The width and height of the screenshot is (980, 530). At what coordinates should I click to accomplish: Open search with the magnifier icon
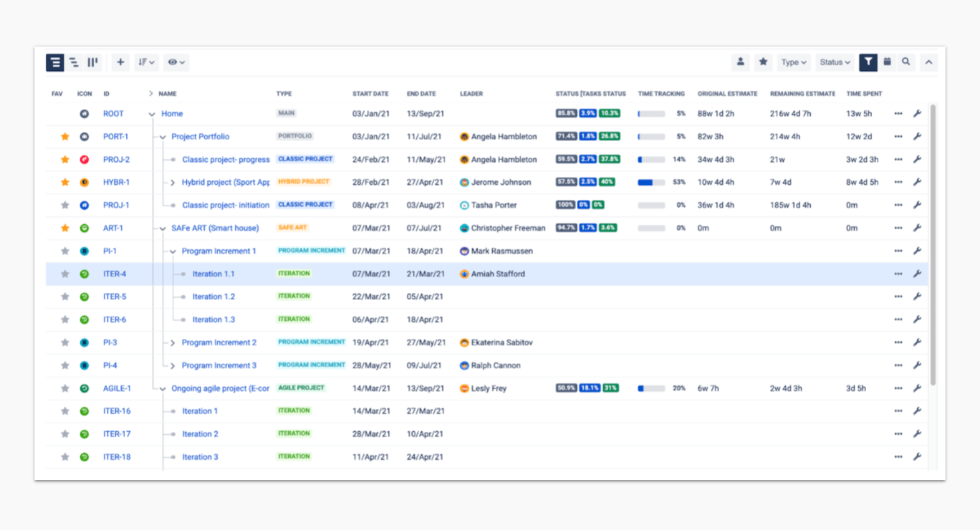coord(906,62)
